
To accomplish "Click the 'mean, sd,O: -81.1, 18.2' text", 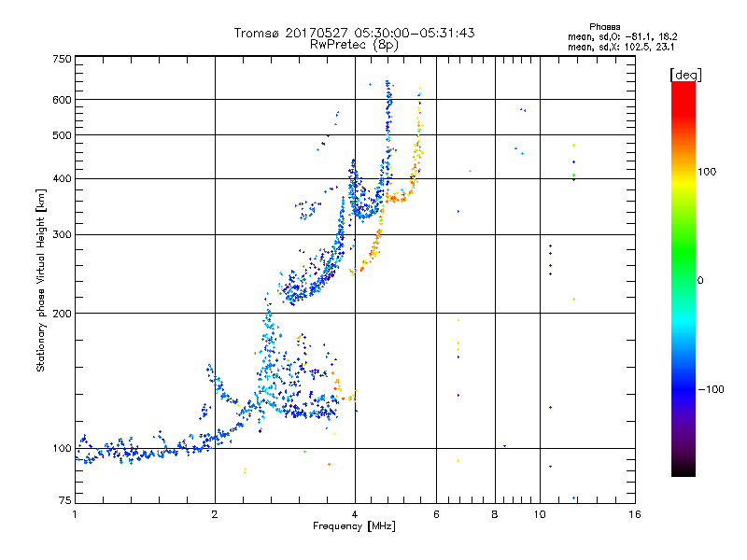I will tap(622, 36).
